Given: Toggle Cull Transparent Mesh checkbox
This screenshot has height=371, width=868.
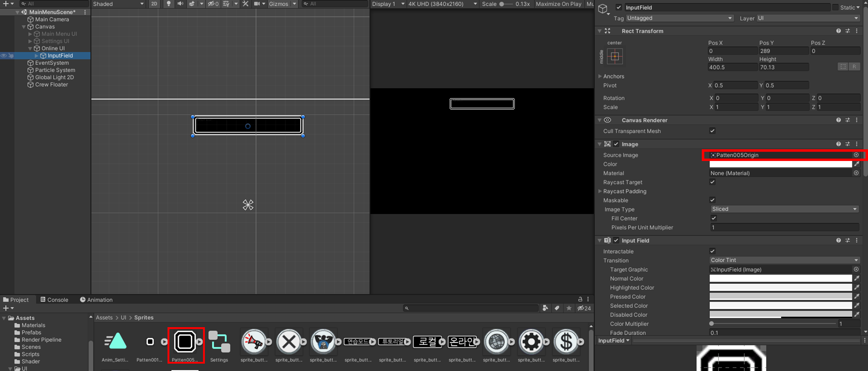Looking at the screenshot, I should tap(712, 131).
